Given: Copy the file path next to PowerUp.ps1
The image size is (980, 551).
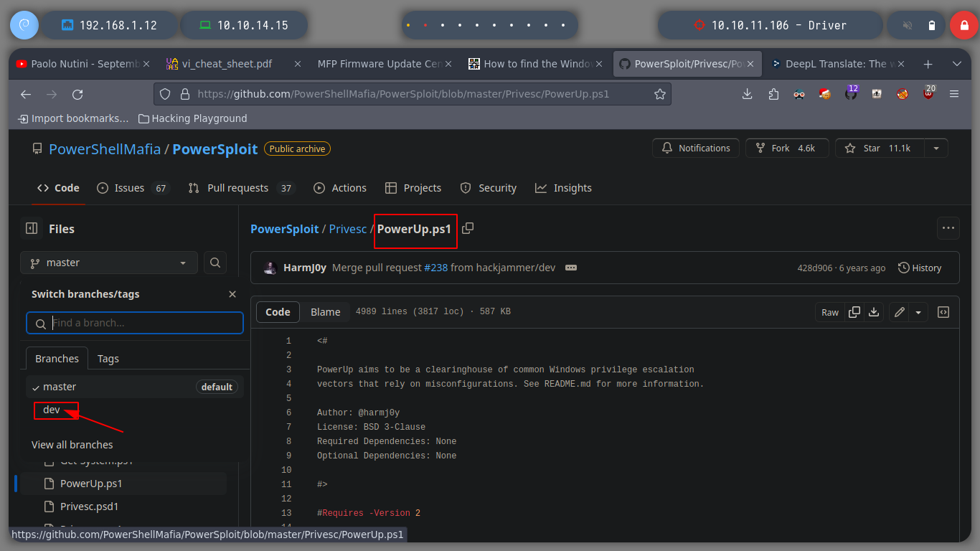Looking at the screenshot, I should pyautogui.click(x=468, y=228).
